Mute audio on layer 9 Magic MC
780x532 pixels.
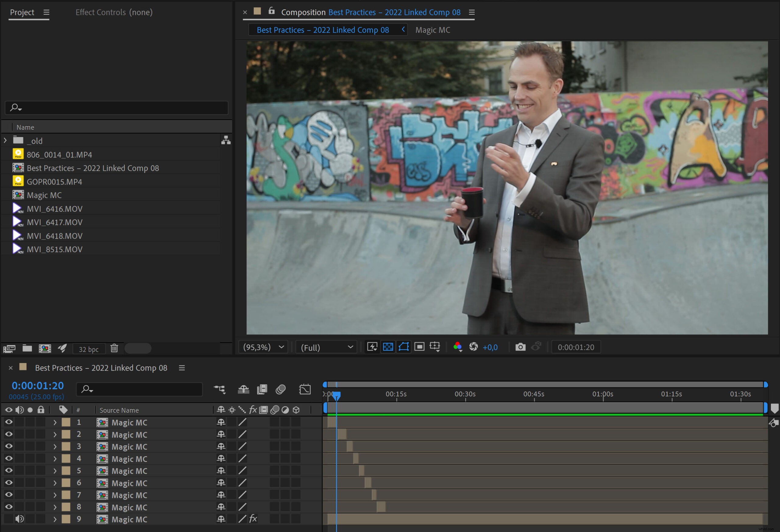(19, 519)
